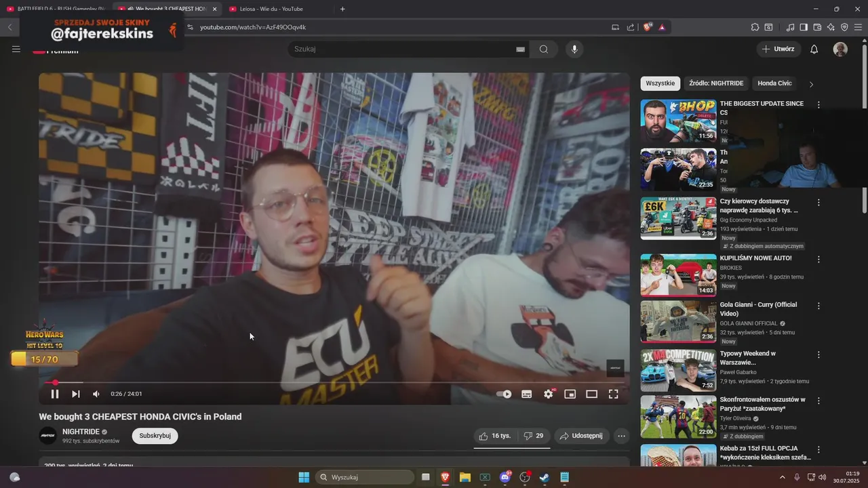Click the browser address bar URL
The width and height of the screenshot is (868, 488).
[x=253, y=27]
